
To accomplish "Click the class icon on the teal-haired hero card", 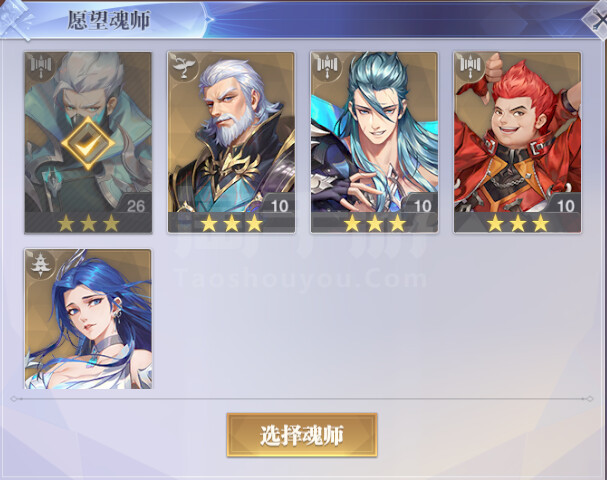I will pos(326,66).
